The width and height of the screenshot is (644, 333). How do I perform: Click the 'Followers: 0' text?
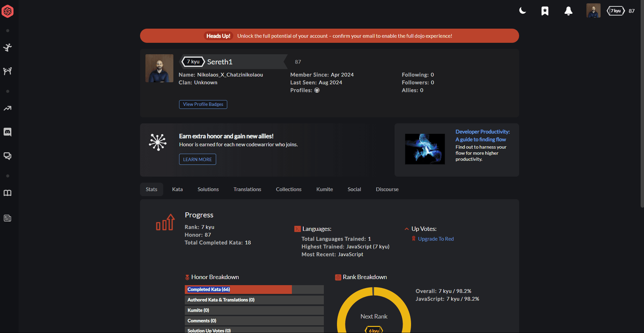coord(418,83)
